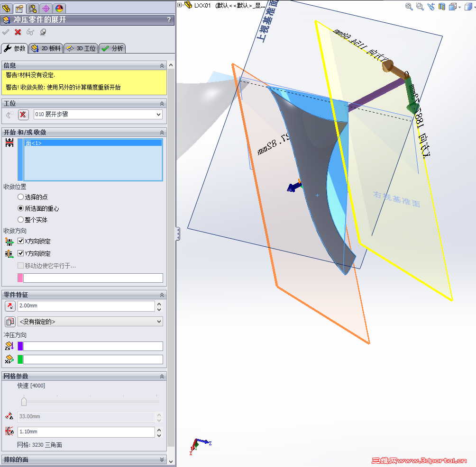Open the FeatureManager design tree tab icon
The image size is (476, 467).
6,8
